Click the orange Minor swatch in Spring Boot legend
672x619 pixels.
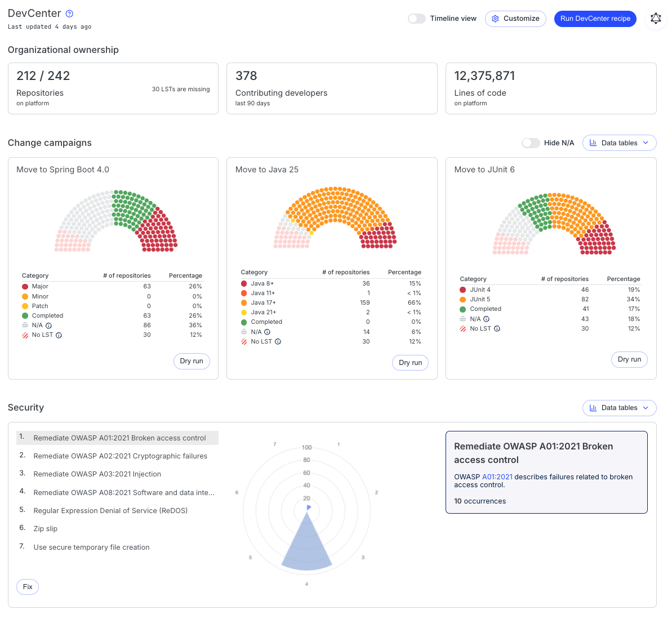tap(25, 297)
